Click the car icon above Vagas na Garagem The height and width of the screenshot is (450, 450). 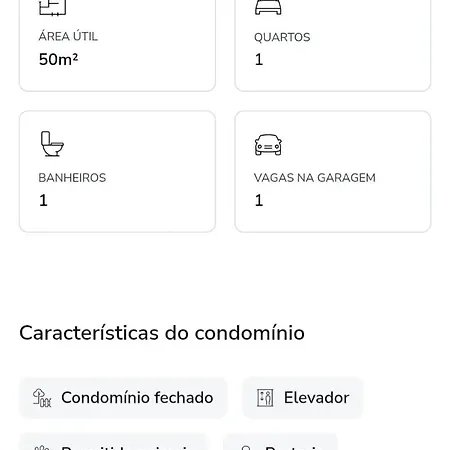tap(268, 145)
